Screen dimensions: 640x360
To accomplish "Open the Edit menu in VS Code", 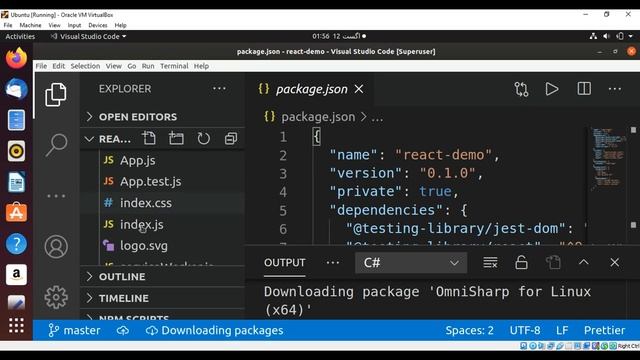I will point(58,66).
